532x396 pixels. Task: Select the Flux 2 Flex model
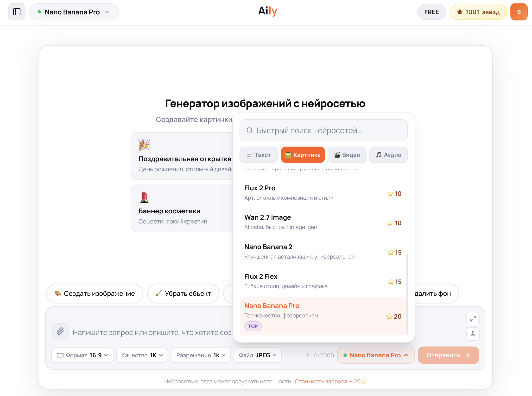323,281
